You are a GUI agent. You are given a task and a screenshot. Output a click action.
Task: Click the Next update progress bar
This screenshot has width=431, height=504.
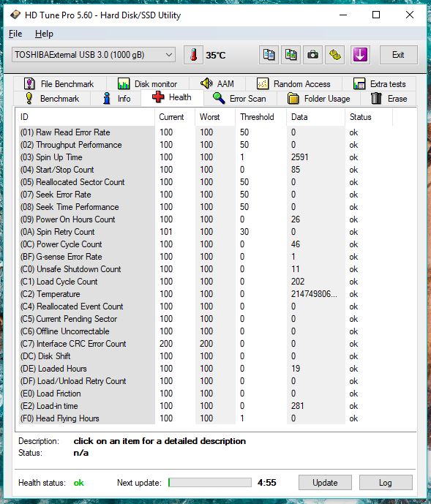click(x=210, y=483)
